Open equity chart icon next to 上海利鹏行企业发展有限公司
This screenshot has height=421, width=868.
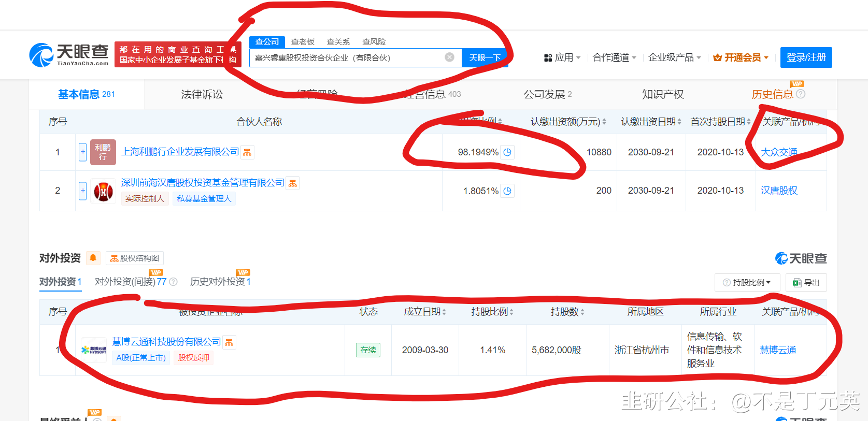[x=247, y=152]
